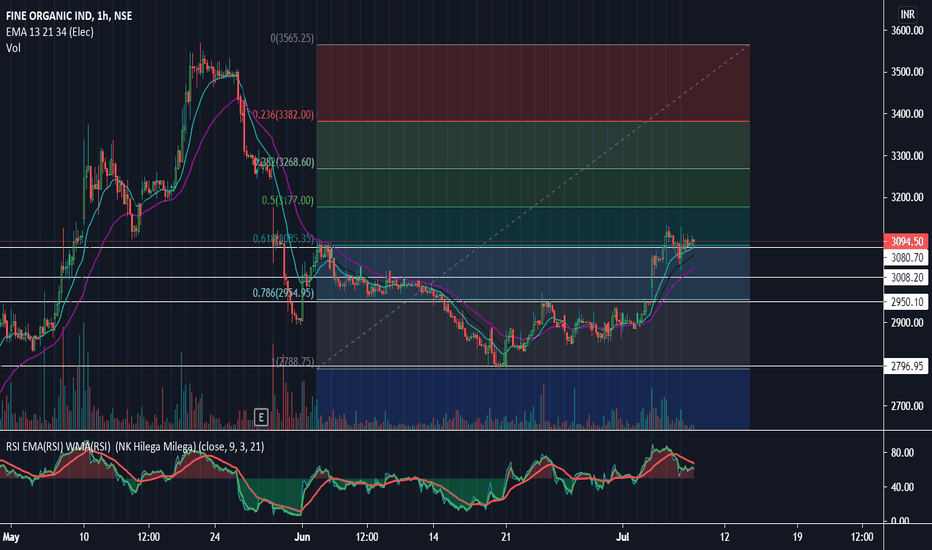This screenshot has height=550, width=932.
Task: Select the EMA 13 21 34 (Elec) indicator legend
Action: click(50, 32)
